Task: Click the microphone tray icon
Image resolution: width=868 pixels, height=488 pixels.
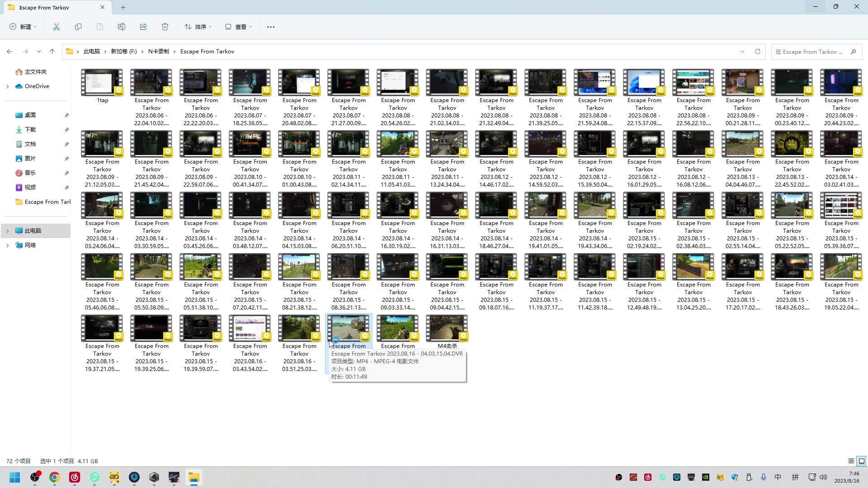Action: click(764, 477)
